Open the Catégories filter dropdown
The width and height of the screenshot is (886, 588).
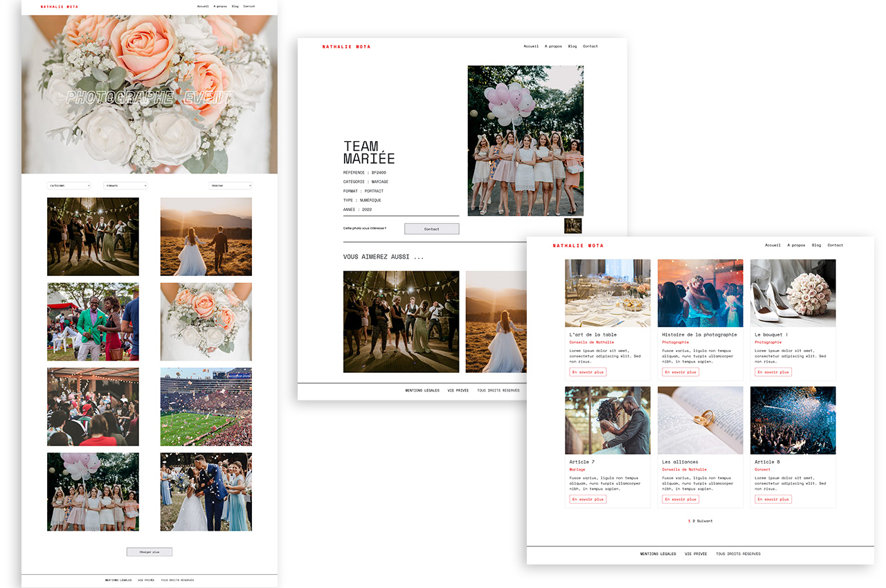[x=69, y=185]
